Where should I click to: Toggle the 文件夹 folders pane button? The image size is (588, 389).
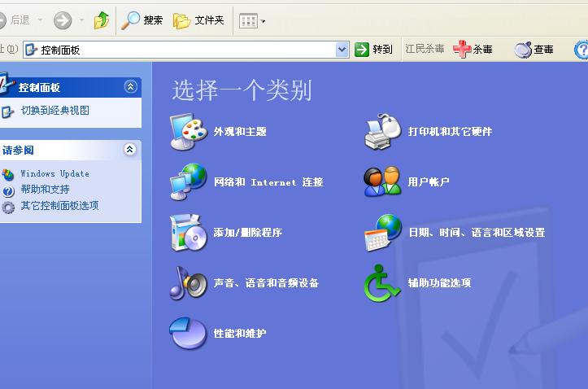pyautogui.click(x=198, y=20)
